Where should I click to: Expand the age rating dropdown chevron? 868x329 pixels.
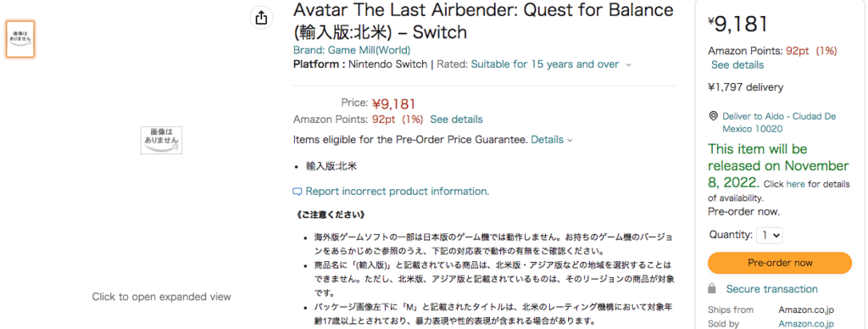coord(628,64)
